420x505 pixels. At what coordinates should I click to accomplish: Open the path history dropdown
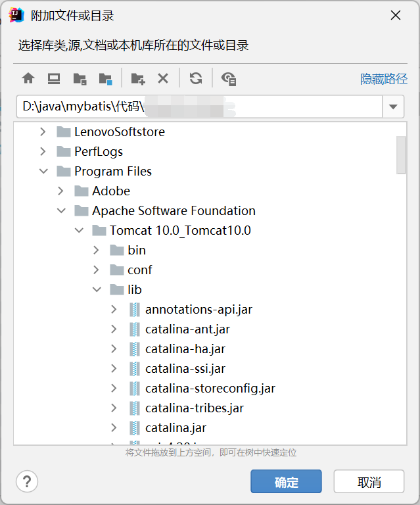[393, 107]
